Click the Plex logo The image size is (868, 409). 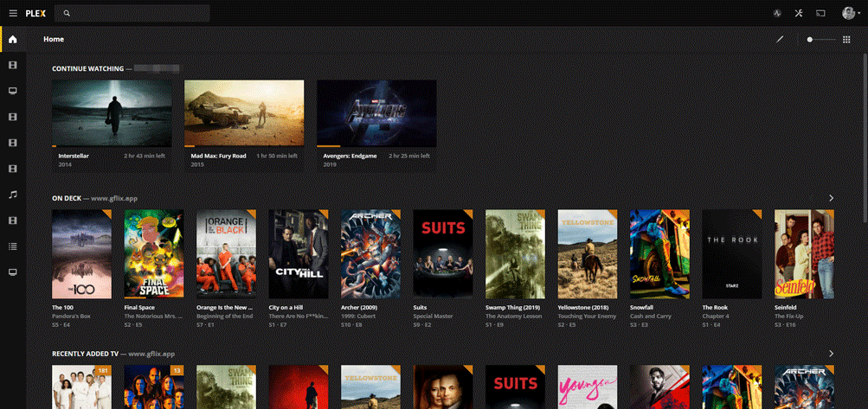click(x=35, y=14)
